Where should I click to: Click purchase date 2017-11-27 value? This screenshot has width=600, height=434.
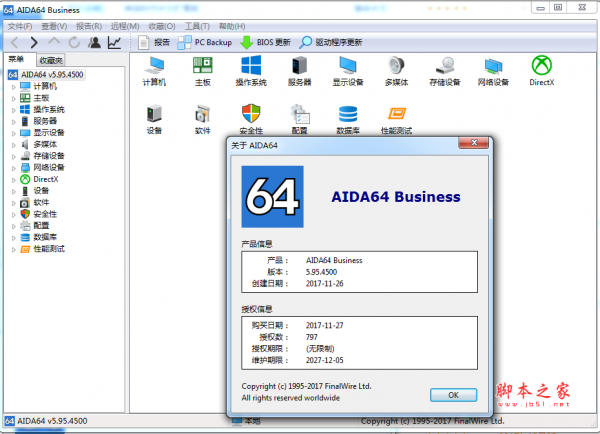[x=324, y=325]
